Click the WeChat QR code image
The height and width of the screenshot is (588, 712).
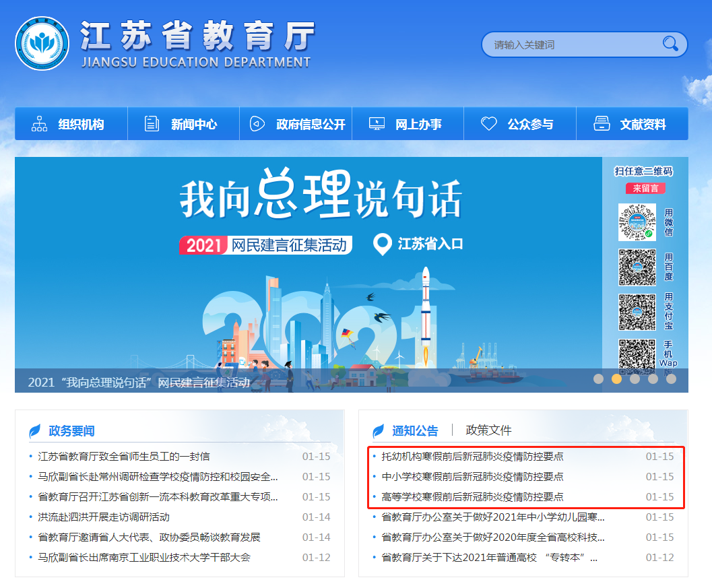pos(637,222)
